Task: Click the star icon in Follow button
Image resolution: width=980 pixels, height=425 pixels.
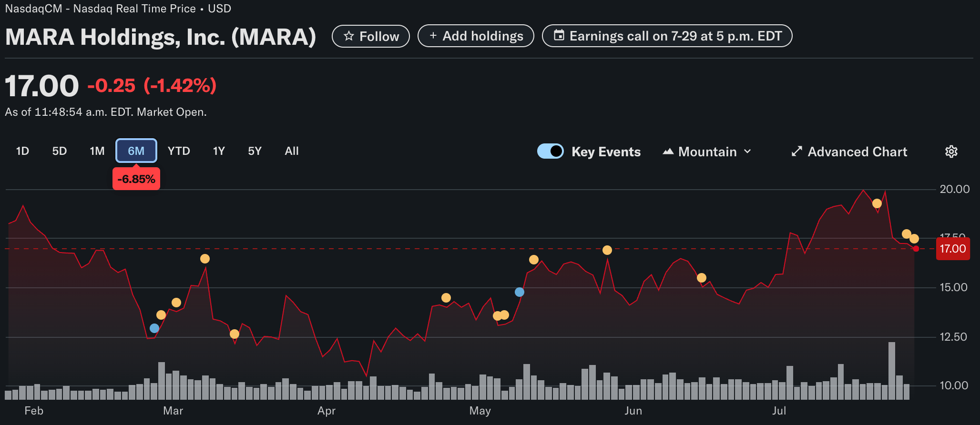Action: tap(349, 36)
